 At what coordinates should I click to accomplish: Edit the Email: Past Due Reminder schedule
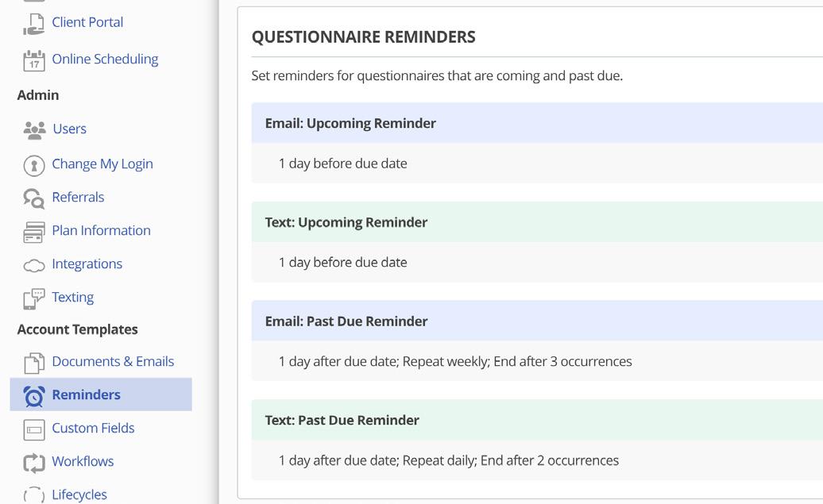[455, 361]
